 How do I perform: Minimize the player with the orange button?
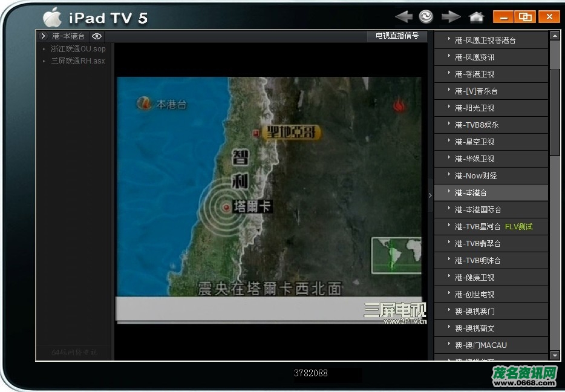click(x=503, y=17)
